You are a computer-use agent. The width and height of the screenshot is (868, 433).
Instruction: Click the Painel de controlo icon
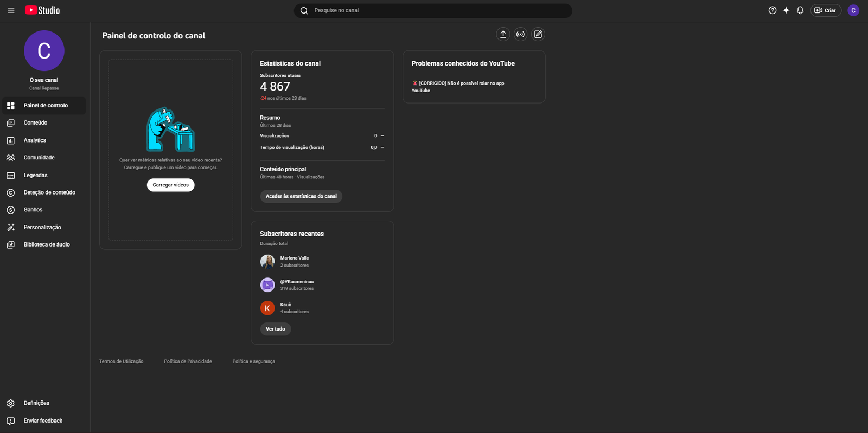click(11, 106)
